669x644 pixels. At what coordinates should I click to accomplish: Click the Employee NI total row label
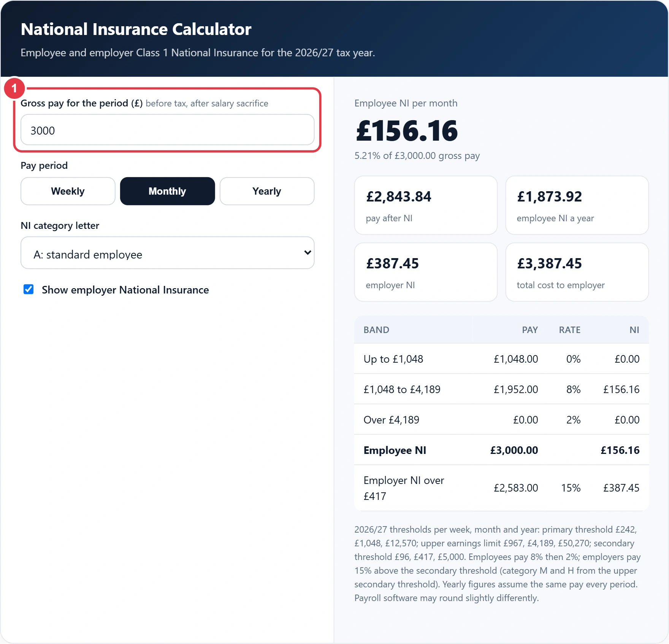(395, 450)
